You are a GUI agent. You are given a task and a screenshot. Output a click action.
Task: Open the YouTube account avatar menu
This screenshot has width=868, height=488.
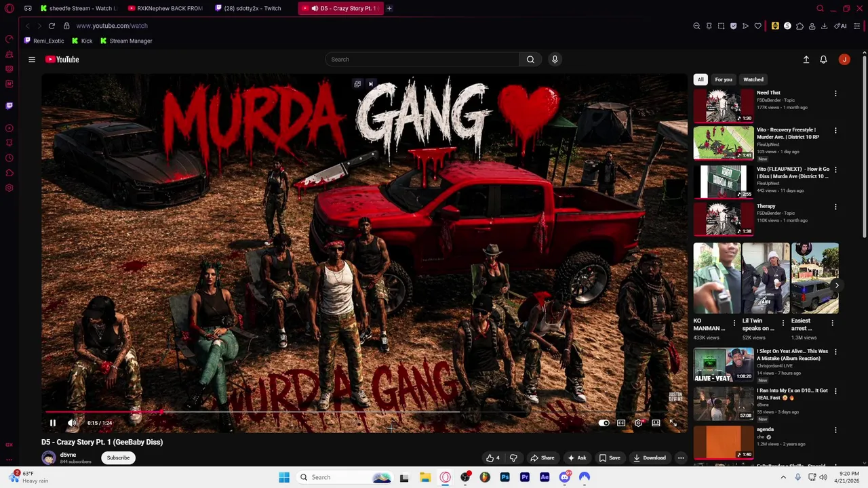coord(844,60)
